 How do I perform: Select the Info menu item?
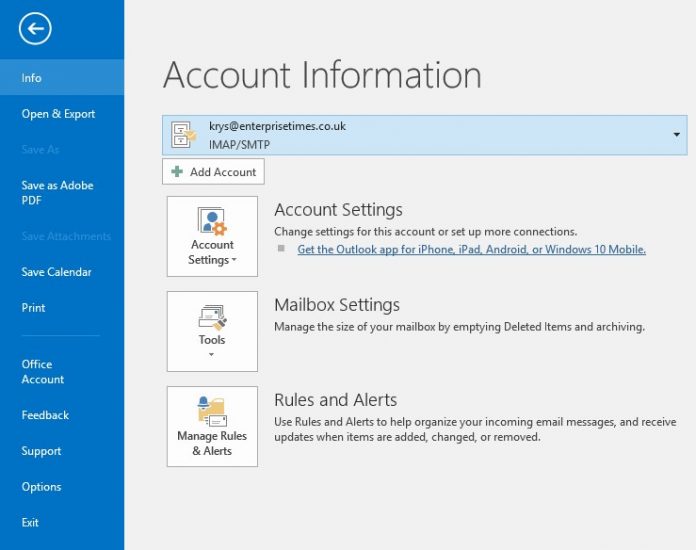click(62, 78)
